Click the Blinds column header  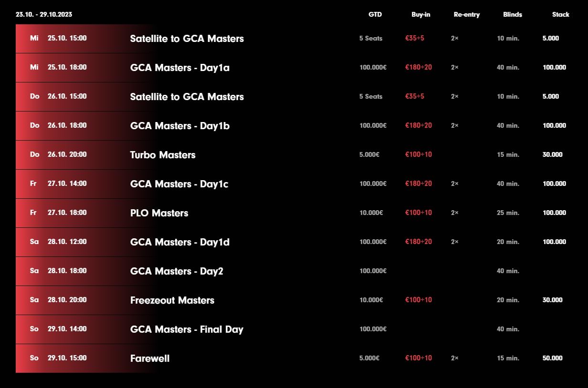pos(512,14)
